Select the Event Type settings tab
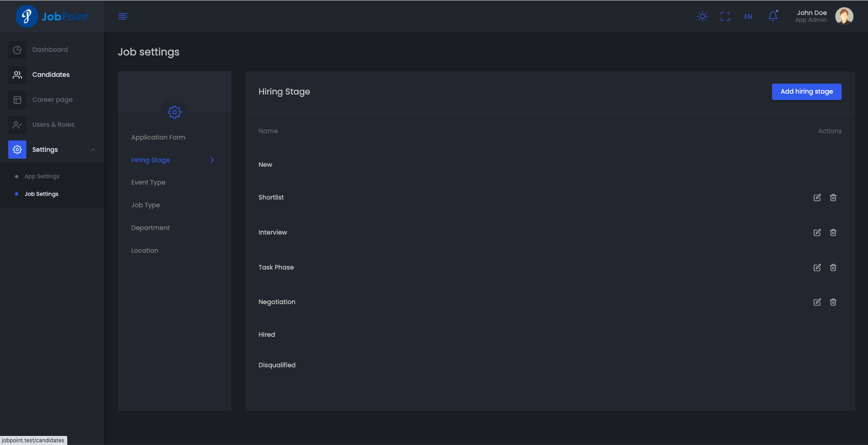The width and height of the screenshot is (868, 445). 148,182
